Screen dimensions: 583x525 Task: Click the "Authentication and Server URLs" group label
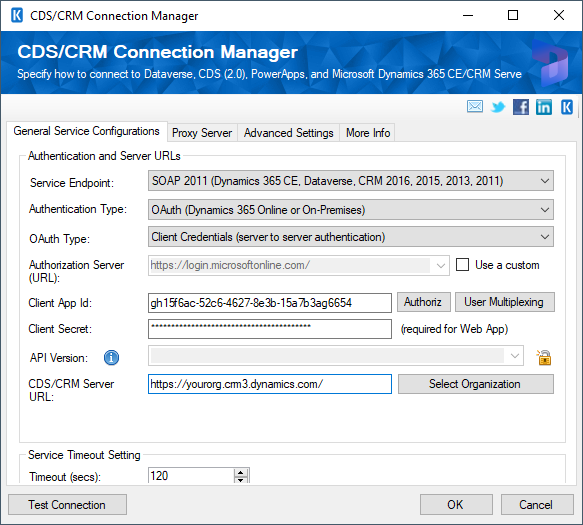point(104,156)
